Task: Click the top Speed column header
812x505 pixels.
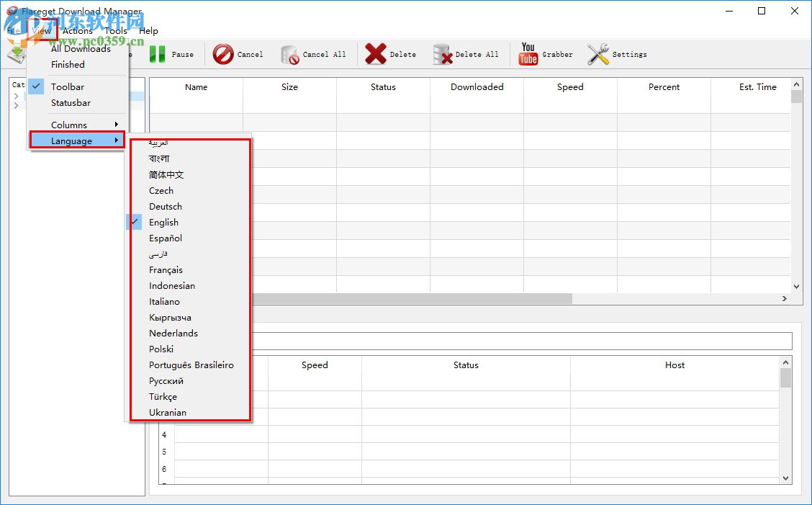Action: (570, 87)
